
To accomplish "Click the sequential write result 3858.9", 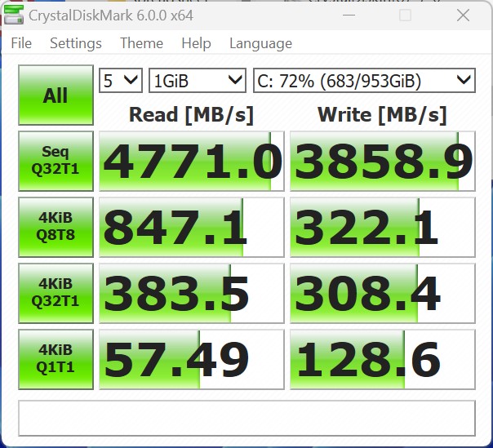I will pyautogui.click(x=383, y=162).
